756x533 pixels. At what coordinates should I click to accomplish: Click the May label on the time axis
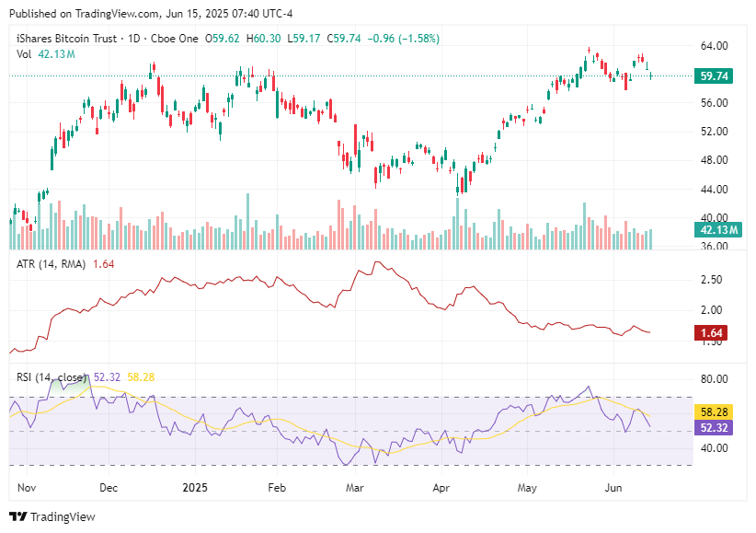click(527, 488)
